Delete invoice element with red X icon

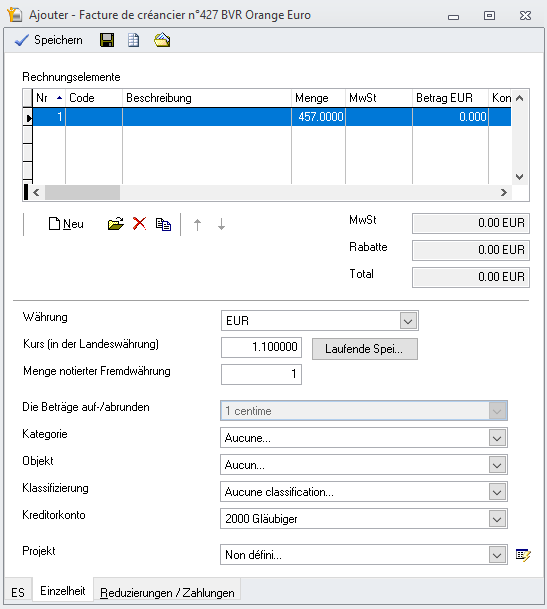(139, 224)
